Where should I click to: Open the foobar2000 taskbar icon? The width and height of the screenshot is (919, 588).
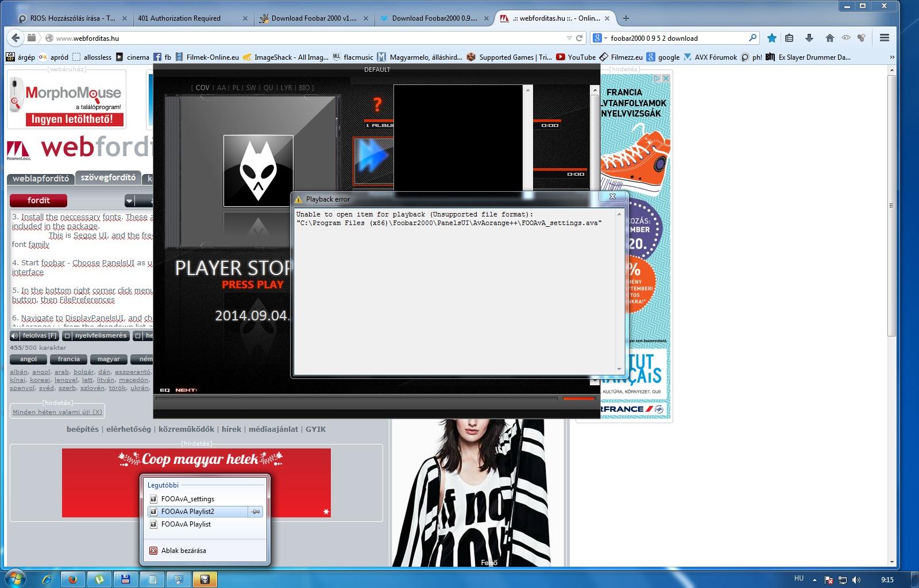[204, 579]
